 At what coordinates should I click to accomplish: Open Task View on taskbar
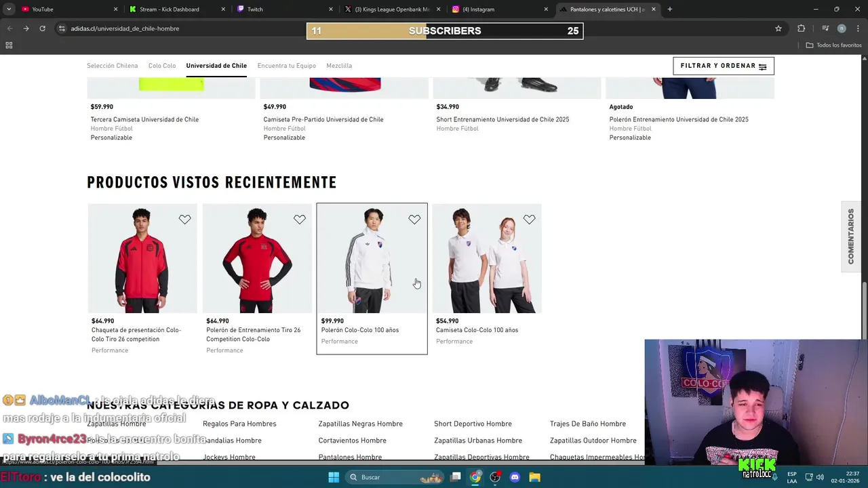click(x=456, y=477)
